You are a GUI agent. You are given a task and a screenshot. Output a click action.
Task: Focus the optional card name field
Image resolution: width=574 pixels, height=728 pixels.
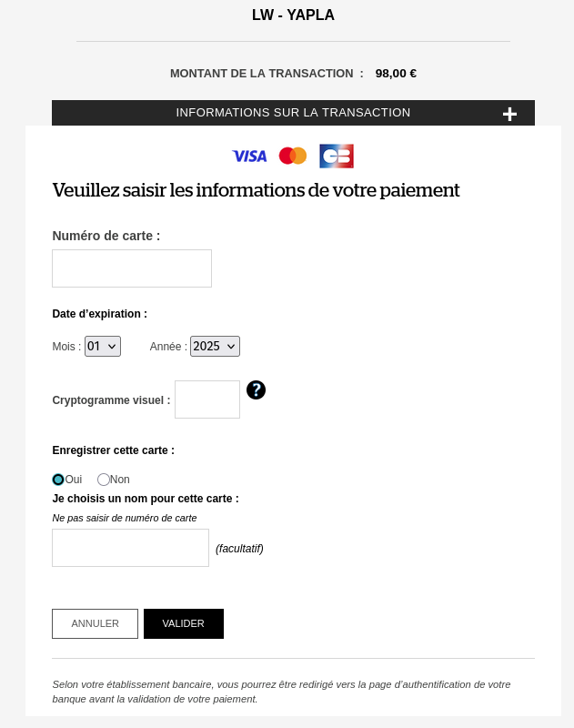130,548
